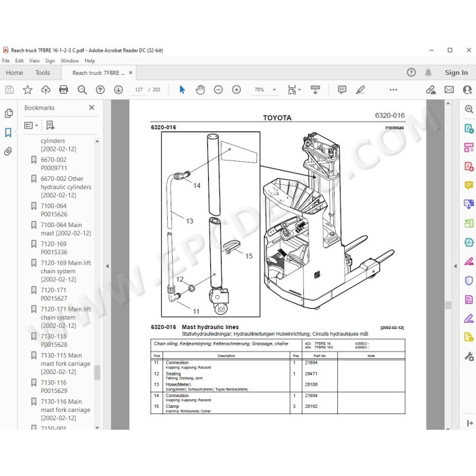
Task: Collapse the right tools pane arrow
Action: point(456,266)
